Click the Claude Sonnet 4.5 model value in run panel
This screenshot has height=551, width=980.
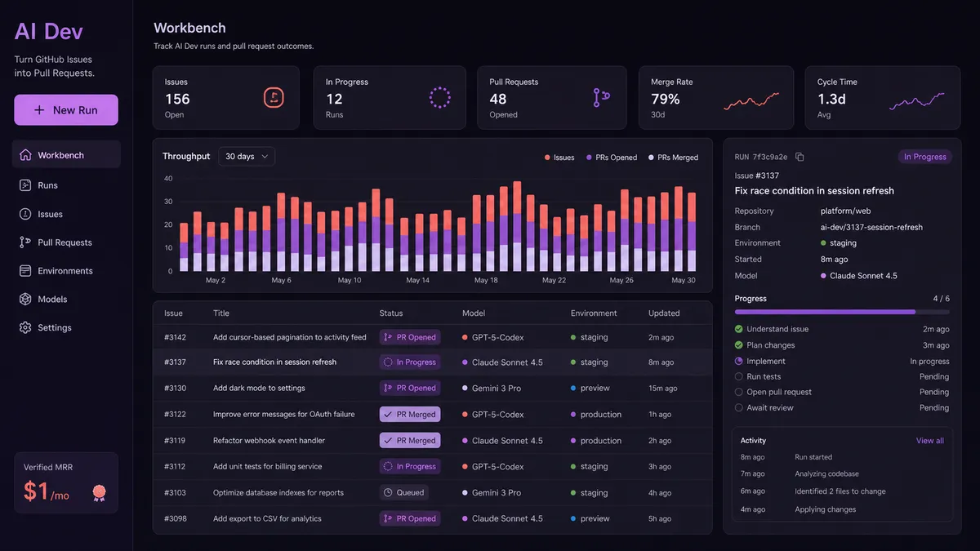tap(859, 276)
